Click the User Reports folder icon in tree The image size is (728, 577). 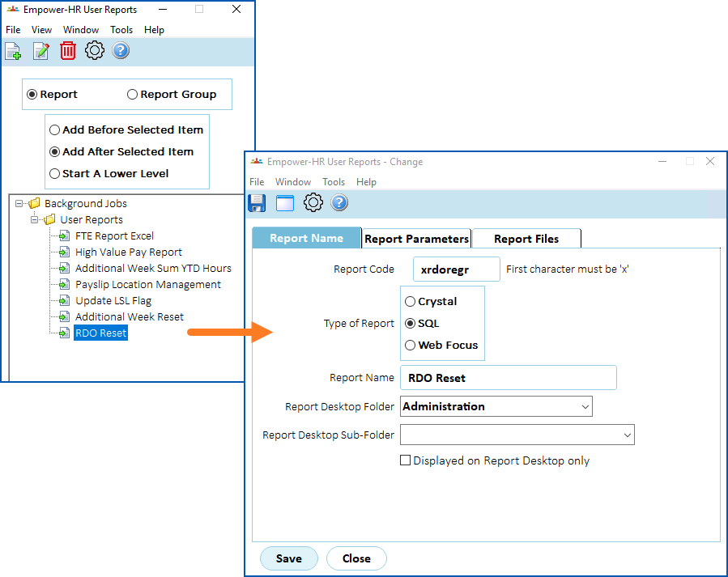pyautogui.click(x=49, y=219)
